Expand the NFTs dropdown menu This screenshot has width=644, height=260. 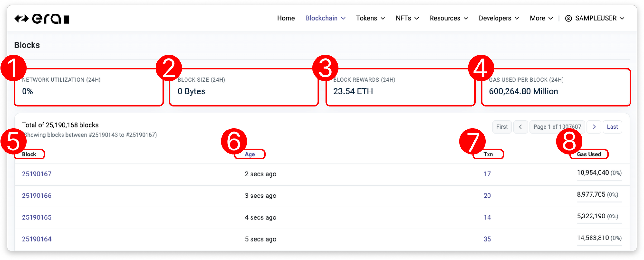[x=407, y=18]
